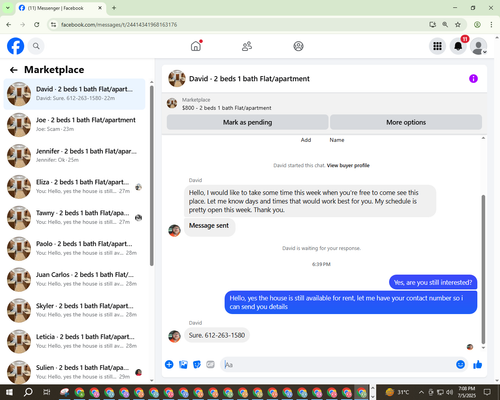Open the Facebook logo home link

click(x=15, y=46)
